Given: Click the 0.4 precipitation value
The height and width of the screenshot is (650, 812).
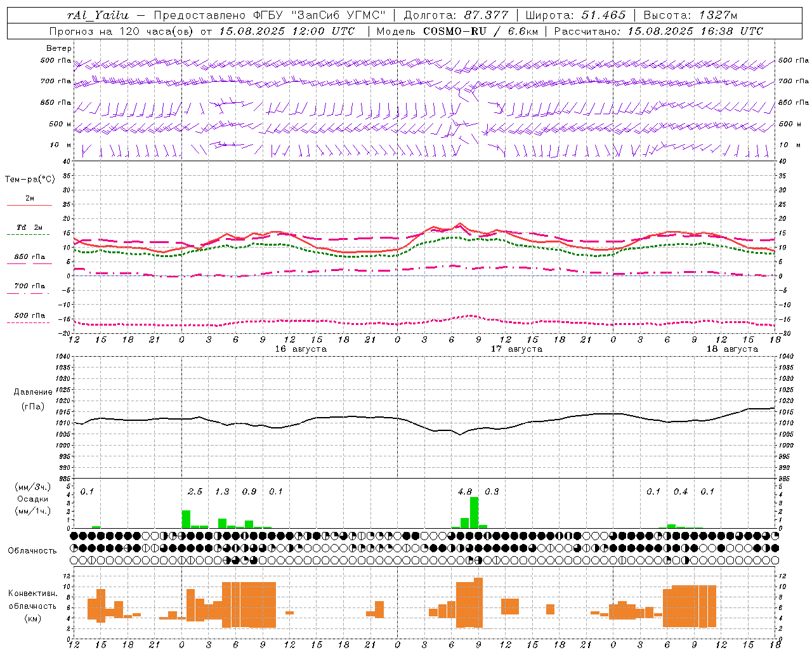Looking at the screenshot, I should click(681, 491).
